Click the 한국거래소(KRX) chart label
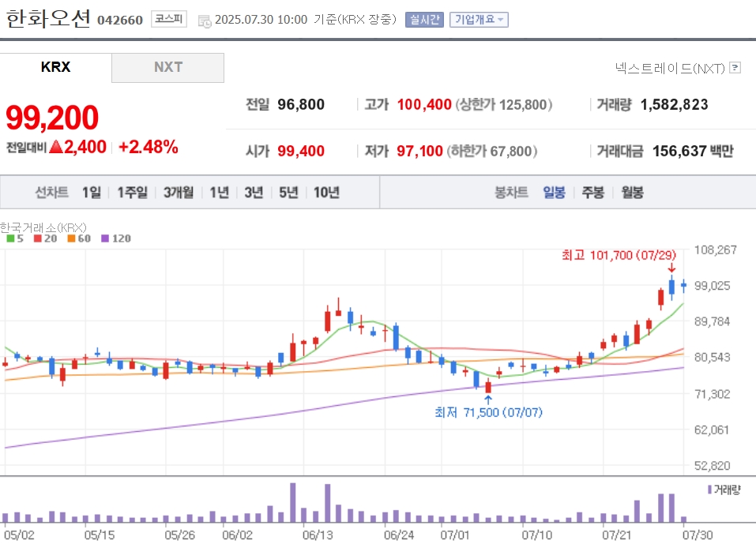 click(43, 227)
